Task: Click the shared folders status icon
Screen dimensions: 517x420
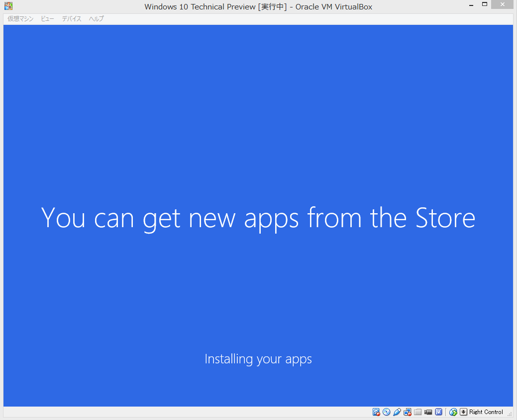Action: 418,412
